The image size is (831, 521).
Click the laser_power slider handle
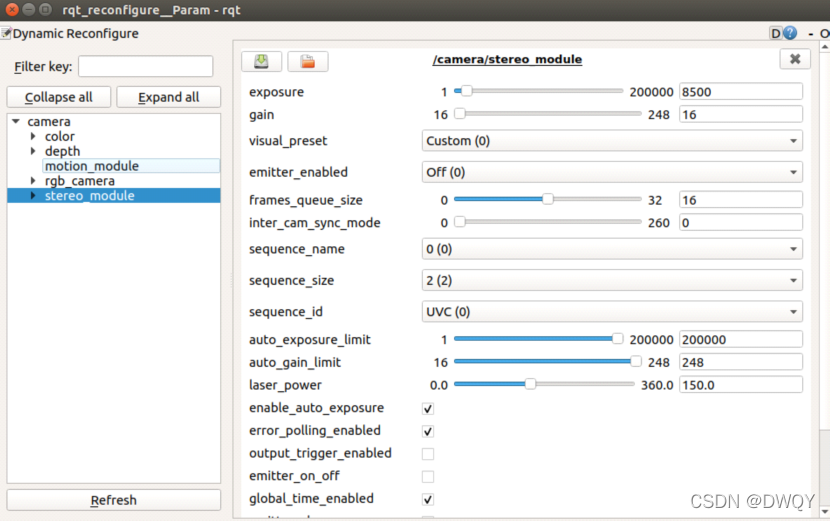[x=530, y=384]
